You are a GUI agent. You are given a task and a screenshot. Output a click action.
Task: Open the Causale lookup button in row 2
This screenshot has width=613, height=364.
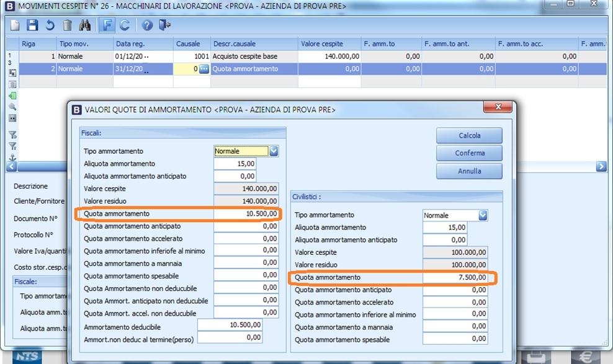pos(204,69)
